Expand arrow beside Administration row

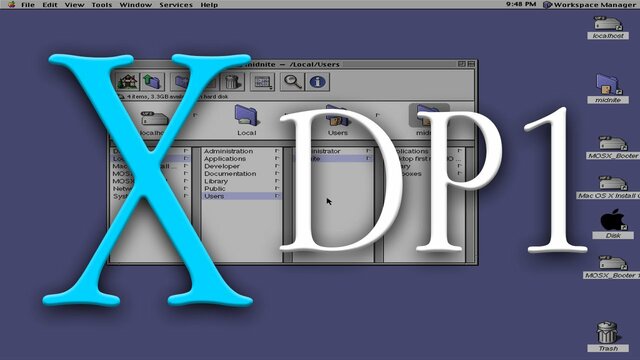point(277,151)
